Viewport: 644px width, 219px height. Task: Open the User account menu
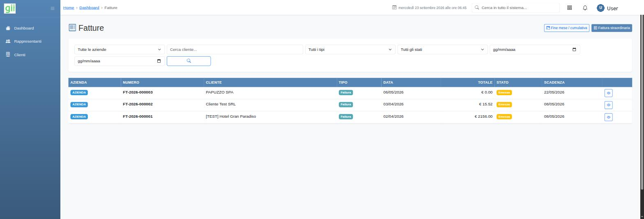[x=607, y=8]
